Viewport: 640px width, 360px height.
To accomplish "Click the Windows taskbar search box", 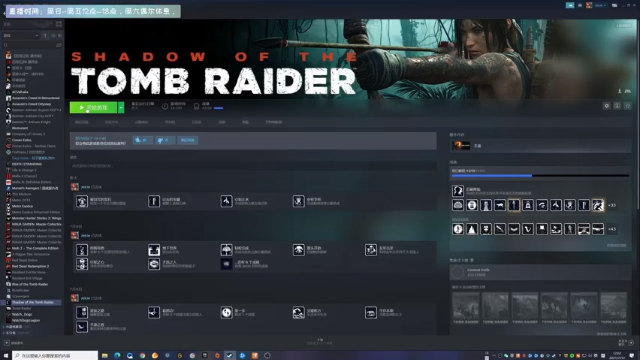I will (55, 356).
